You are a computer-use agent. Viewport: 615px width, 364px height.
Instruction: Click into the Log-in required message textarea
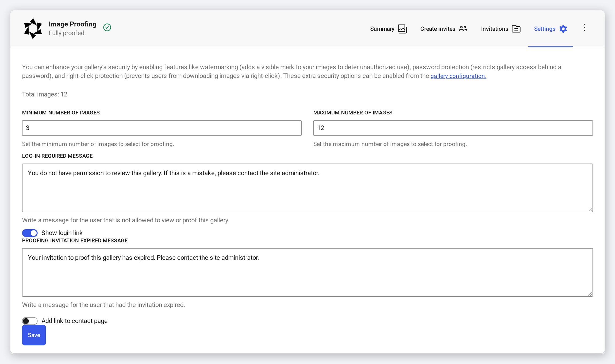[x=307, y=188]
